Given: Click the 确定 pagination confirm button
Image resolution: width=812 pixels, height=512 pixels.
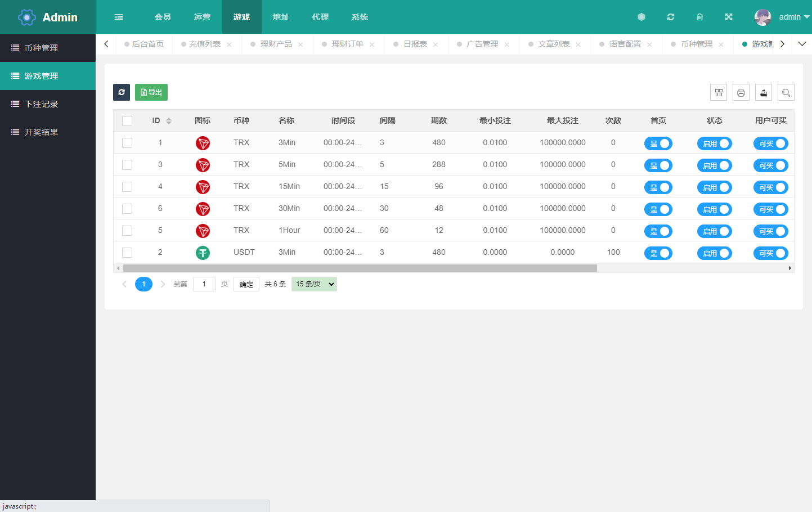Looking at the screenshot, I should [x=246, y=284].
